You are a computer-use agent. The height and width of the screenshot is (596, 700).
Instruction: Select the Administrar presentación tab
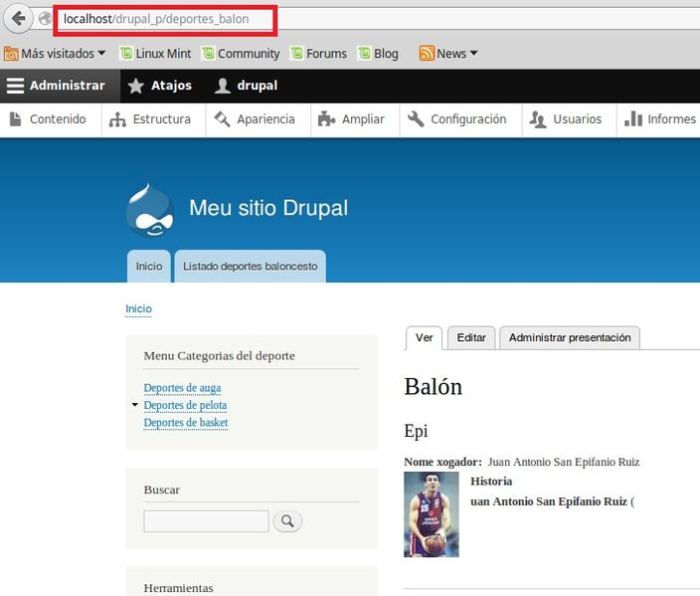pyautogui.click(x=570, y=337)
